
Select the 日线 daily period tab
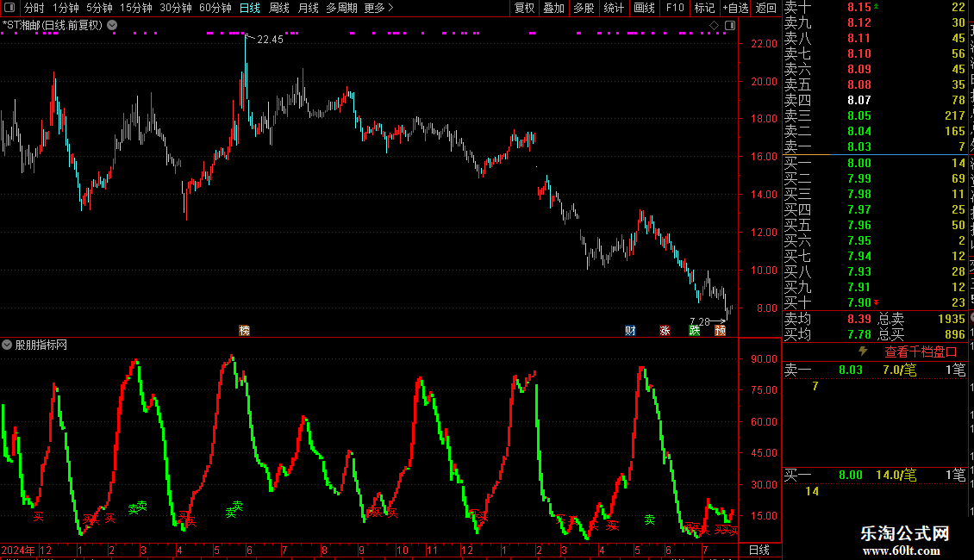click(x=250, y=8)
